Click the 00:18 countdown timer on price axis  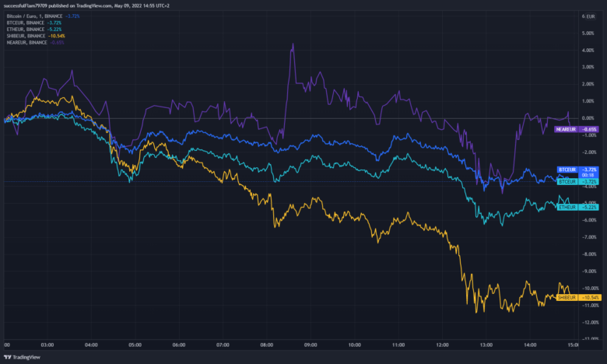588,175
